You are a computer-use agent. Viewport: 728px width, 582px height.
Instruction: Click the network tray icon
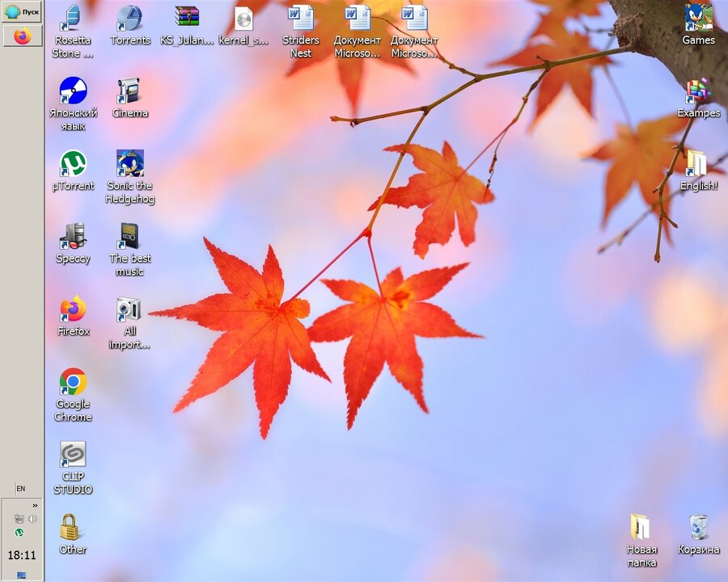[x=19, y=519]
